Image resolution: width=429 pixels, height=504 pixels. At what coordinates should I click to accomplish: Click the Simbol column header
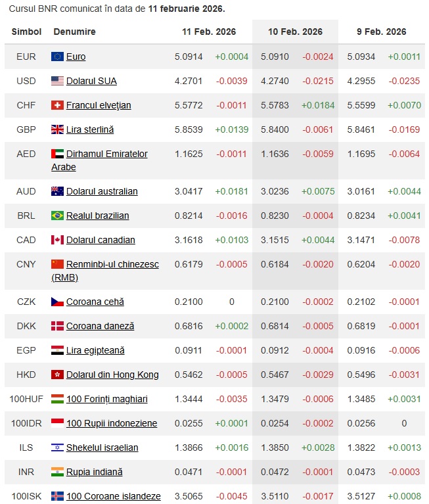point(26,32)
